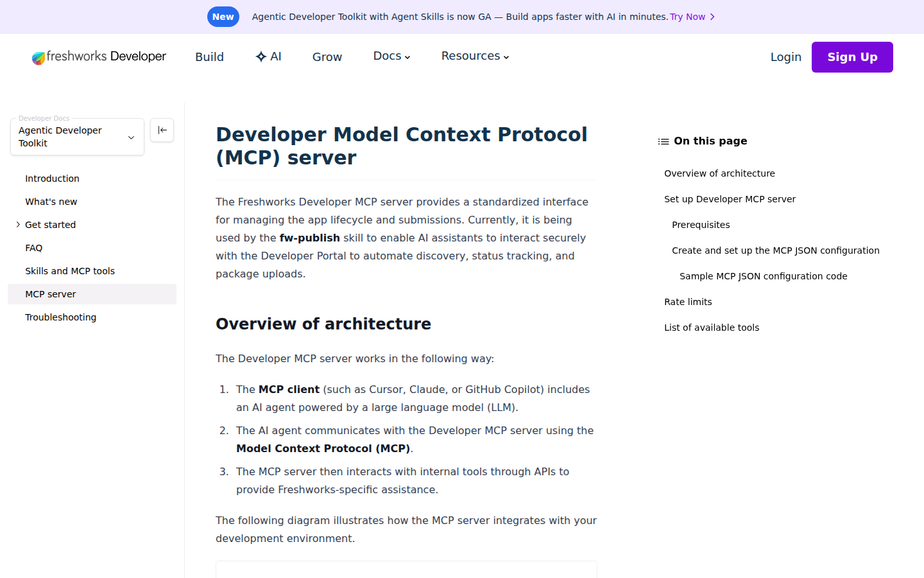Jump to Prerequisites section
Viewport: 924px width, 578px height.
click(701, 225)
